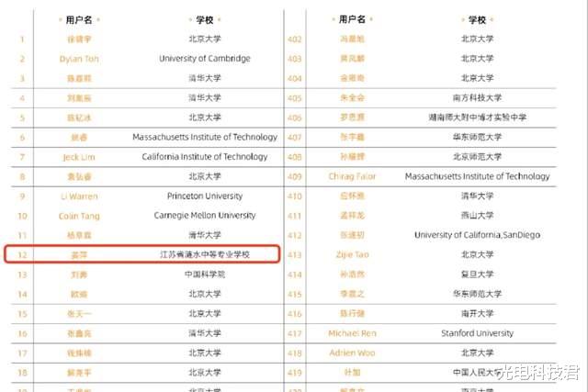Select the username Chirag Falor
This screenshot has height=392, width=588.
click(x=352, y=176)
